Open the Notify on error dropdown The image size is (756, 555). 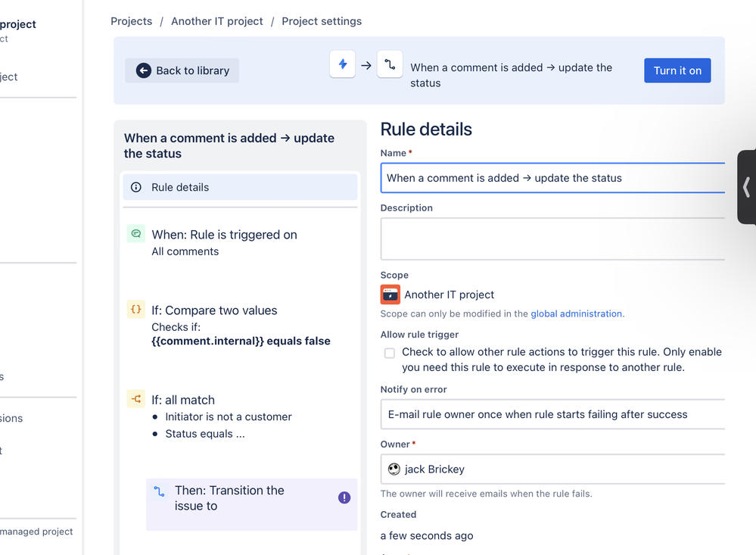click(552, 414)
